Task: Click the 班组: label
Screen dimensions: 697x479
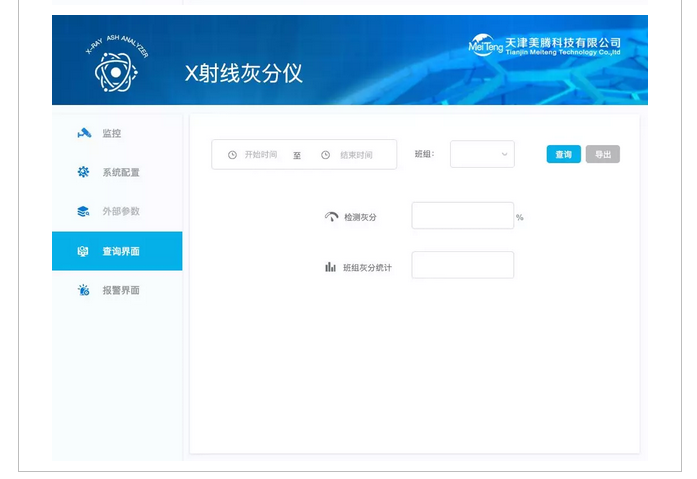Action: pyautogui.click(x=425, y=154)
